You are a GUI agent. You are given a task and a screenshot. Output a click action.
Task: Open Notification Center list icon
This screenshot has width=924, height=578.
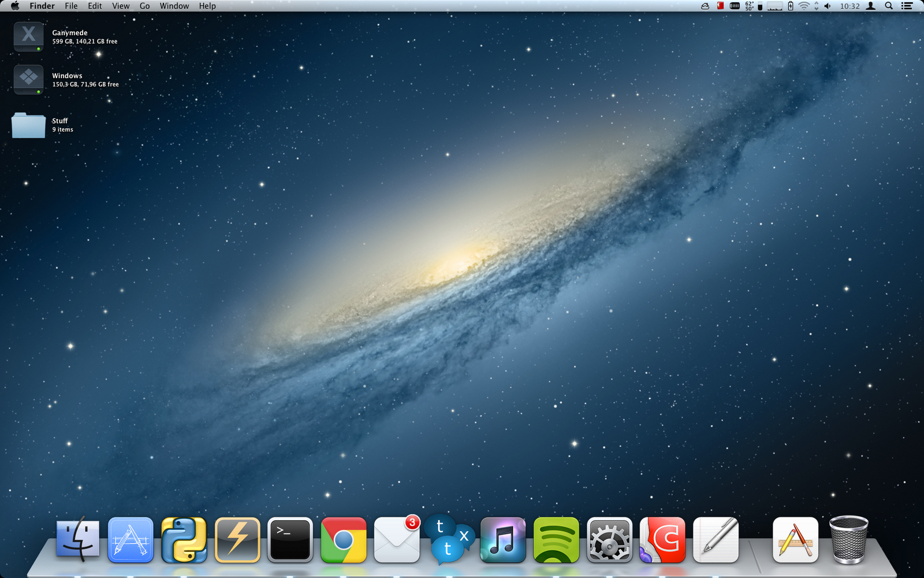(907, 6)
